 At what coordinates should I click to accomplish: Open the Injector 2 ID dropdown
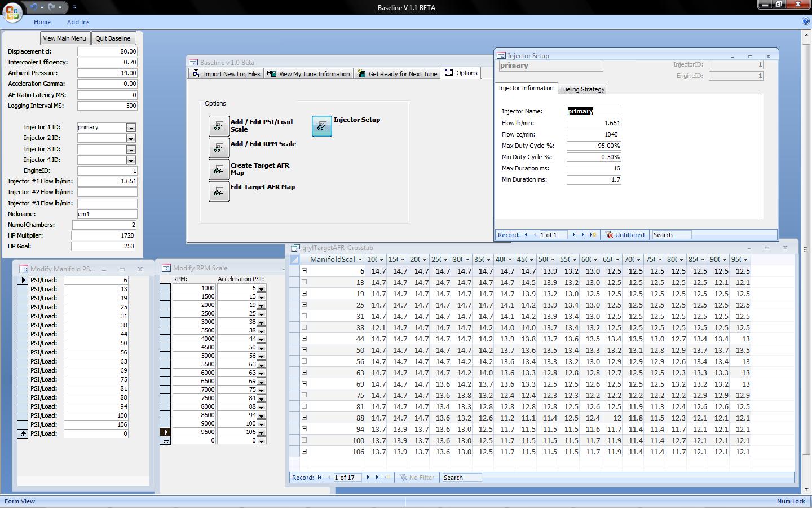[x=131, y=138]
